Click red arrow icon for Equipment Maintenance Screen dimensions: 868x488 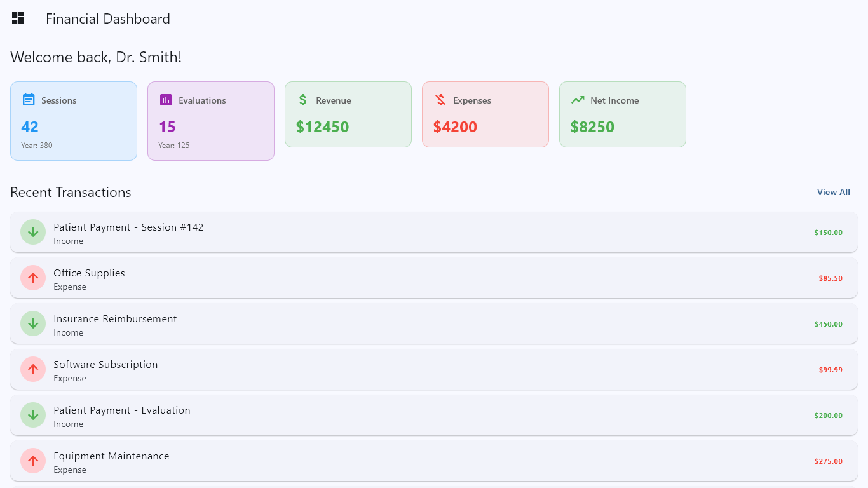[33, 461]
